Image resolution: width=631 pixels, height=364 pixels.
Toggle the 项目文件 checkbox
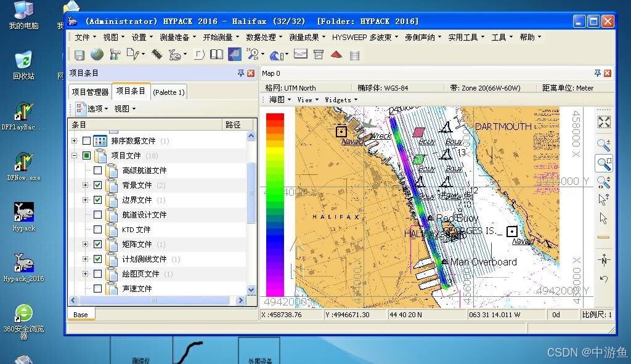86,155
